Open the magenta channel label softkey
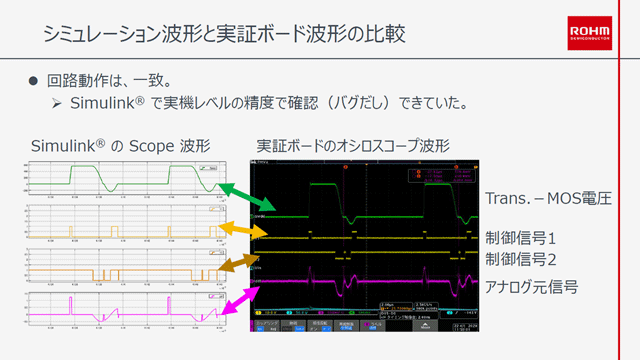Image resolution: width=640 pixels, height=360 pixels. (373, 326)
